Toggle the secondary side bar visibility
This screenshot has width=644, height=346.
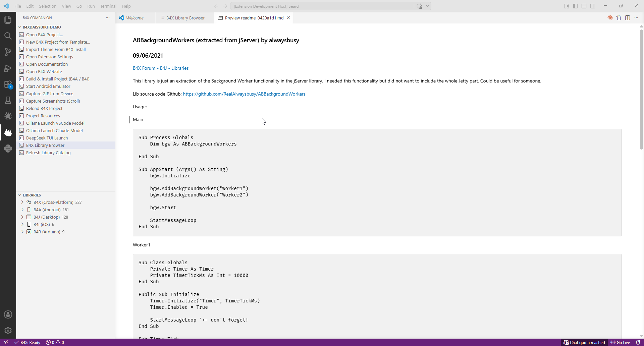tap(593, 6)
